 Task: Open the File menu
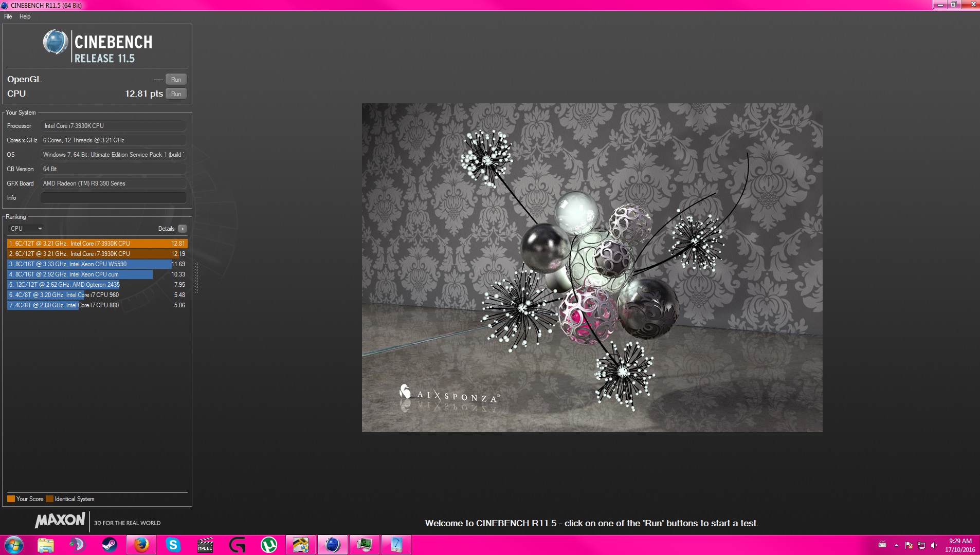pyautogui.click(x=8, y=16)
